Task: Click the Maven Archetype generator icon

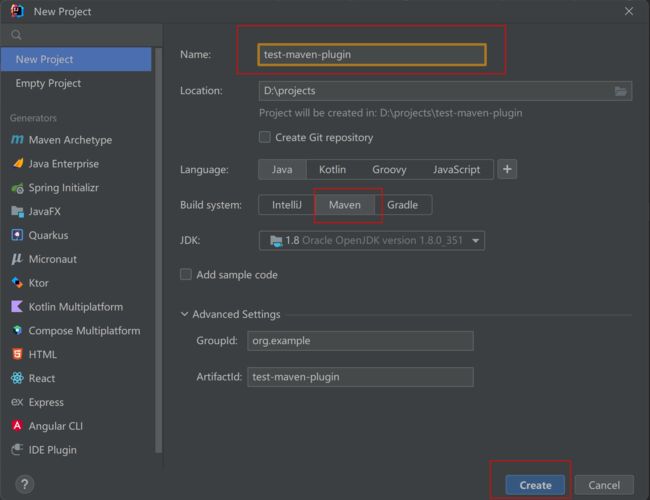Action: pyautogui.click(x=17, y=140)
